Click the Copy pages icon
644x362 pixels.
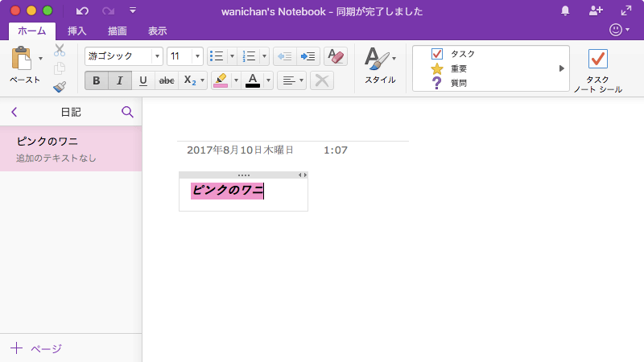click(x=60, y=68)
